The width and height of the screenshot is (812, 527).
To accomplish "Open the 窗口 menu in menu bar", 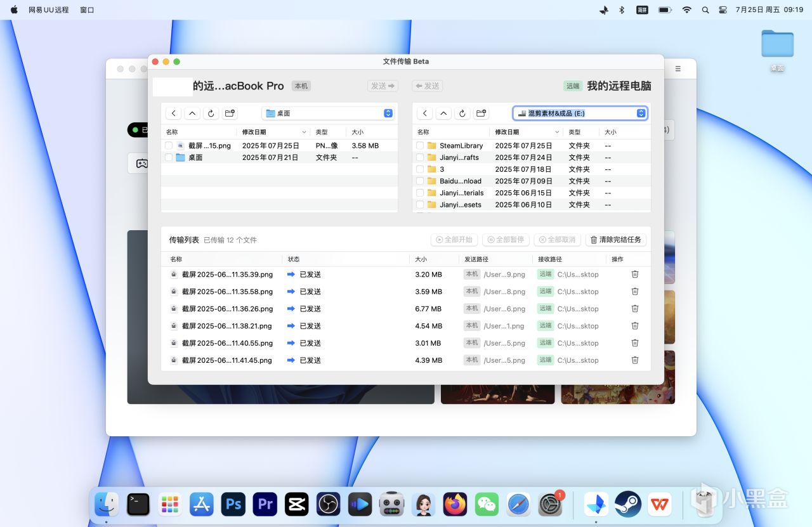I will click(x=87, y=10).
